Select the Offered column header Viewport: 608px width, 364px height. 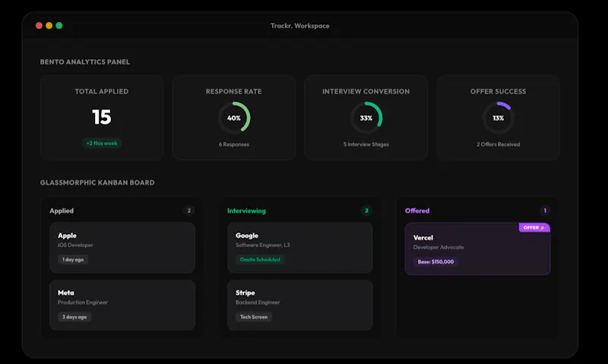pyautogui.click(x=417, y=211)
